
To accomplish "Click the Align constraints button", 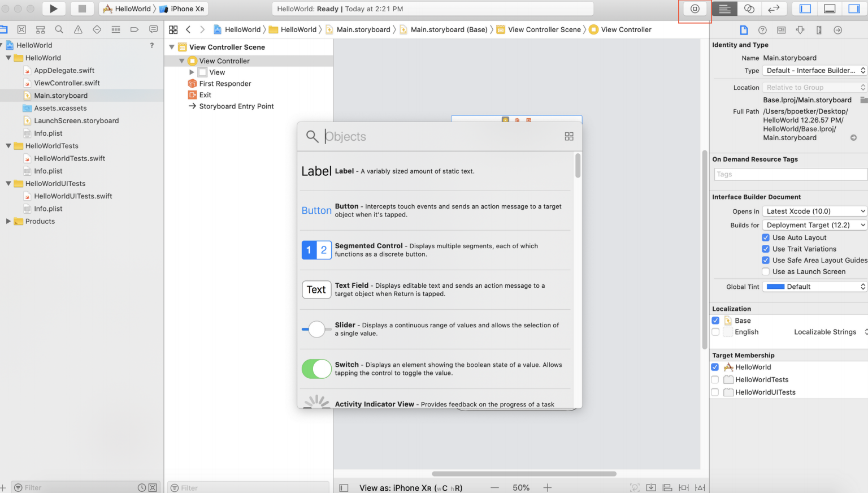I will [667, 487].
